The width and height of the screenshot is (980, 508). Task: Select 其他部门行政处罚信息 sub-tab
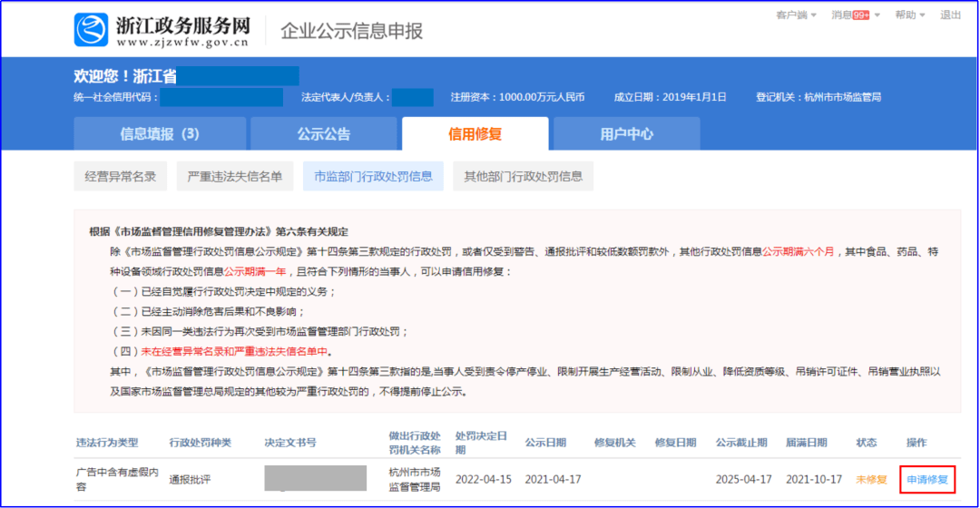(x=524, y=177)
